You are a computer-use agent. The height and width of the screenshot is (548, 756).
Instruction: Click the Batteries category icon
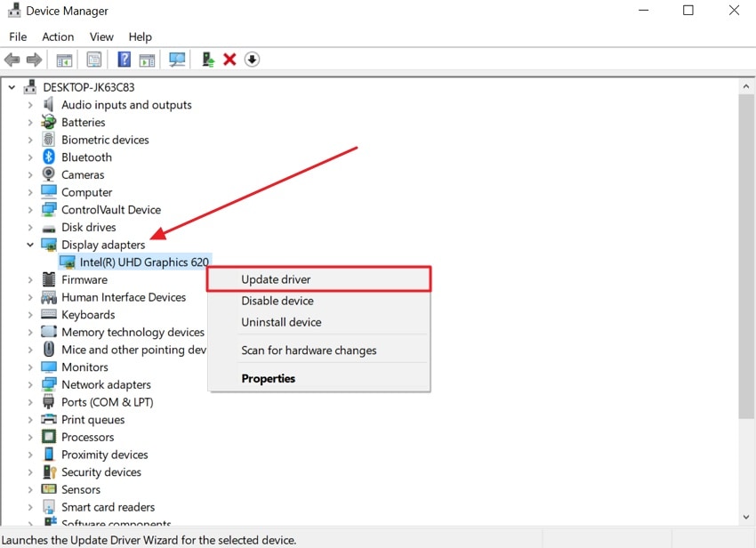coord(48,122)
